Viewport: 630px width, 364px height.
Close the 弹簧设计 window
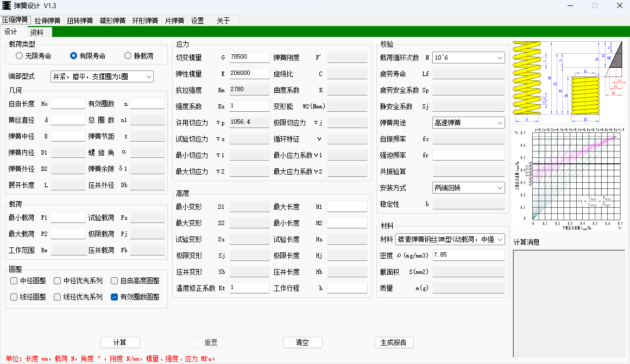tap(620, 5)
